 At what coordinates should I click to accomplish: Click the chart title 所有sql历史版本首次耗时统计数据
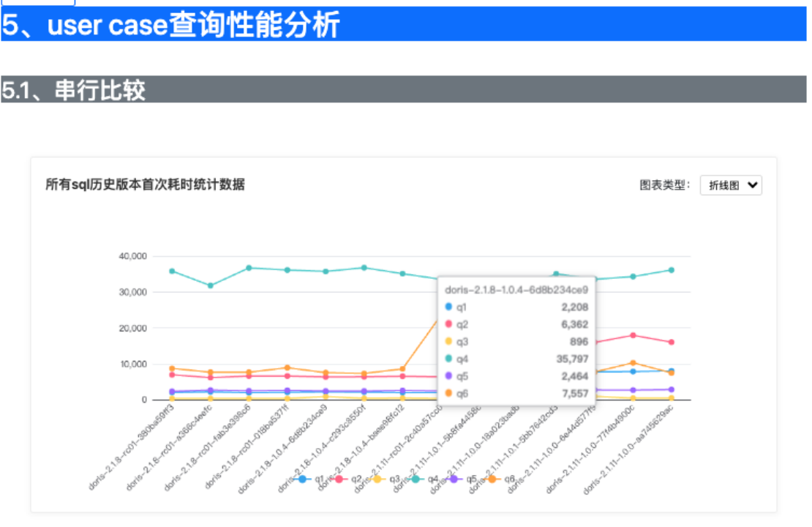point(144,184)
